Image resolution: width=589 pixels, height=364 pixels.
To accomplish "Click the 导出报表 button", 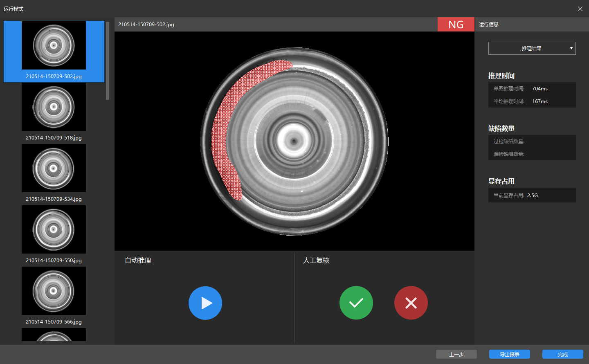I will 510,354.
